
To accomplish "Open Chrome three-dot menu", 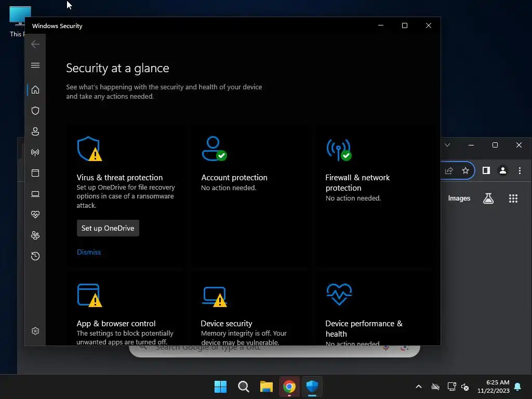I will pos(520,170).
